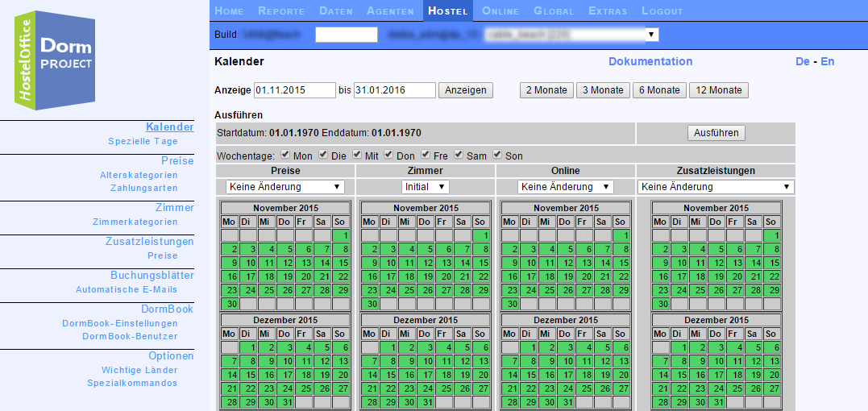This screenshot has width=868, height=411.
Task: Open the Agenten menu
Action: 390,10
